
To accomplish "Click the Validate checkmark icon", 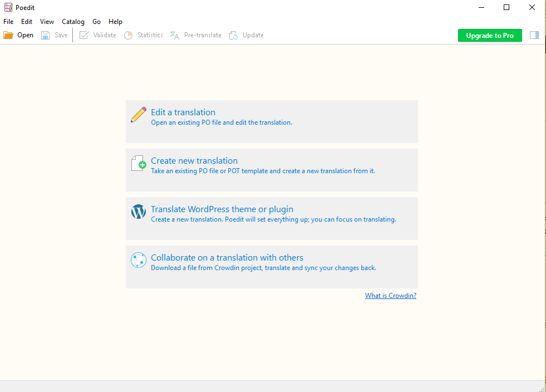I will point(84,35).
